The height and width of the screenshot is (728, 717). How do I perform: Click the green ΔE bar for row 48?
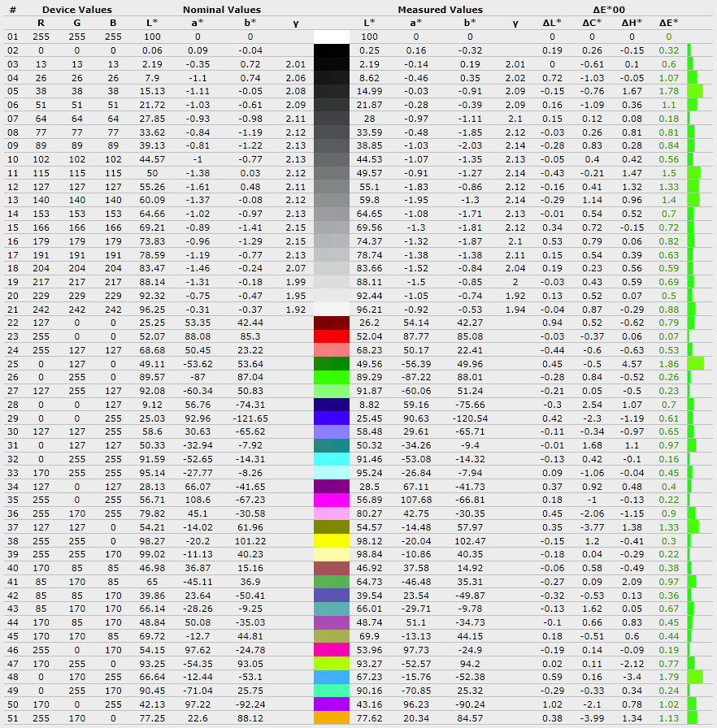pyautogui.click(x=694, y=677)
